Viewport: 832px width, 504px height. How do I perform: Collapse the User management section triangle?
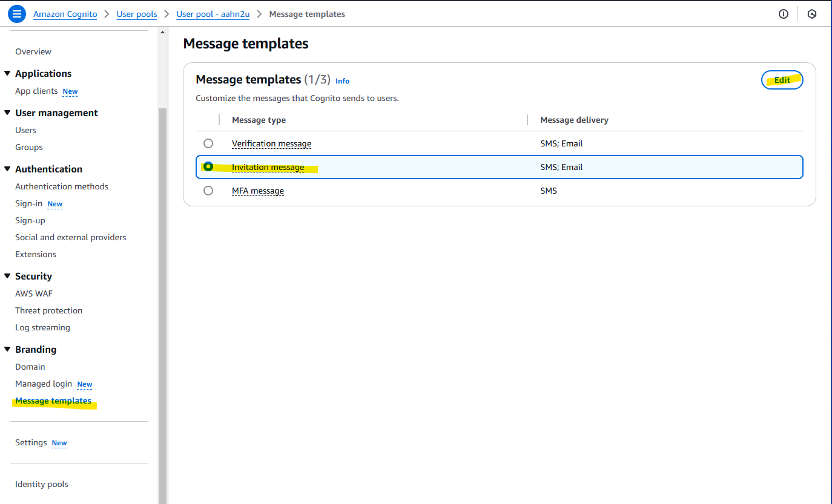pyautogui.click(x=7, y=113)
